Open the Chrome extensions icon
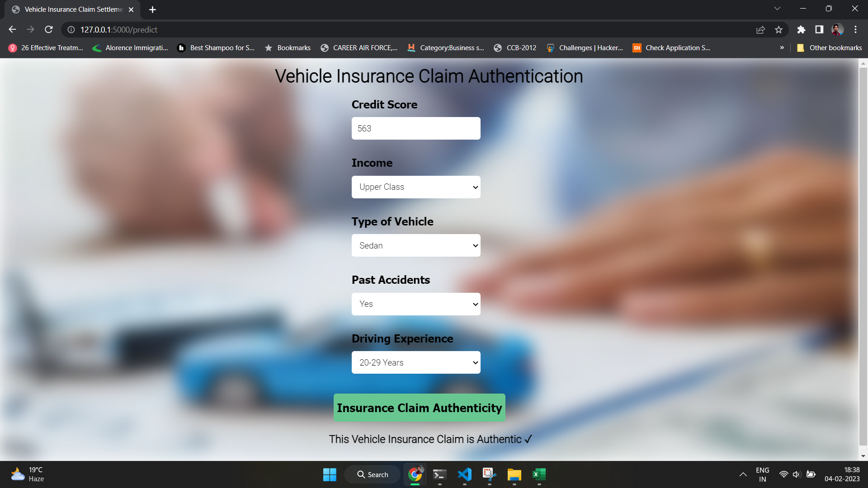This screenshot has height=488, width=868. [801, 29]
